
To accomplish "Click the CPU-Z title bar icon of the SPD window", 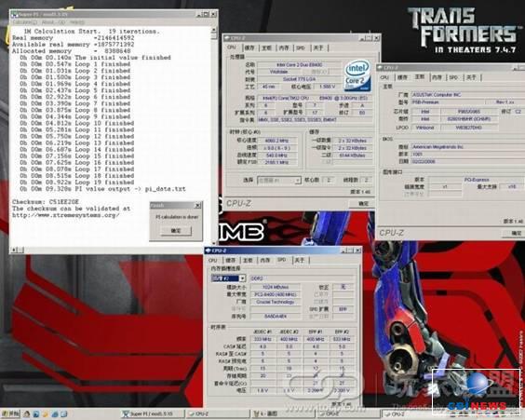I will pos(208,251).
